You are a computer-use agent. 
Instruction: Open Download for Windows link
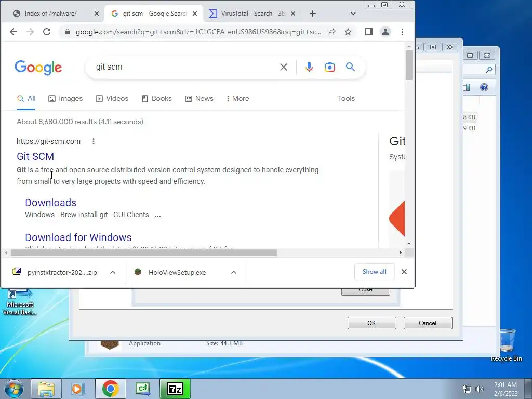tap(78, 237)
